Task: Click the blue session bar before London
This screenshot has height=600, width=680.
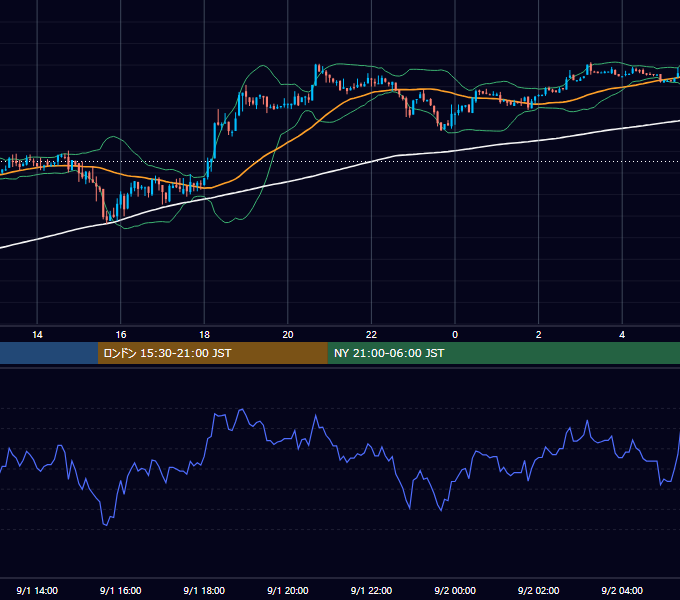Action: [x=49, y=353]
